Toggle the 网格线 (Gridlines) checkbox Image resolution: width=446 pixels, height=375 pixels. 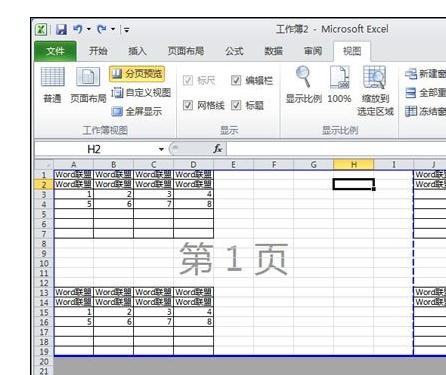coord(188,105)
